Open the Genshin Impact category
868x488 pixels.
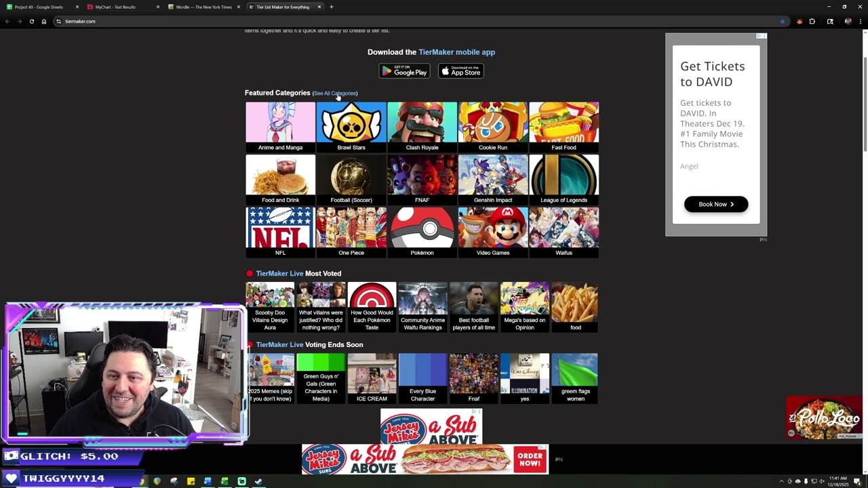click(493, 180)
